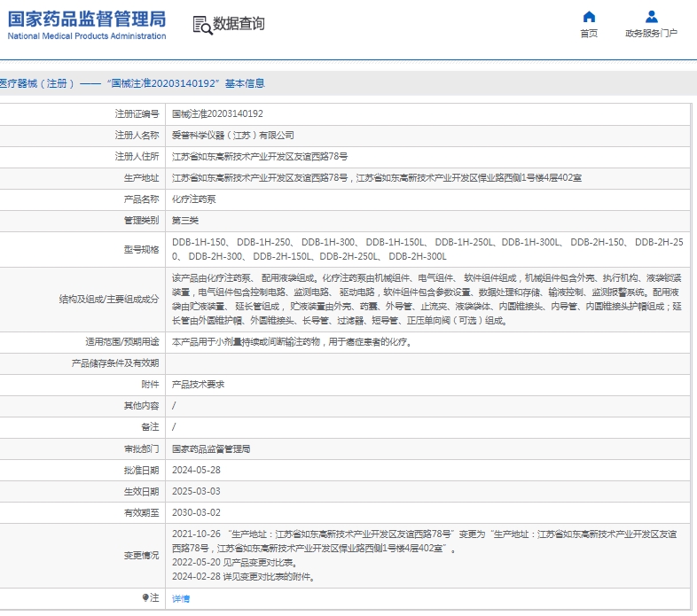Screen dimensions: 697x616
Task: Open the 政务服务门户 user icon
Action: [x=651, y=17]
